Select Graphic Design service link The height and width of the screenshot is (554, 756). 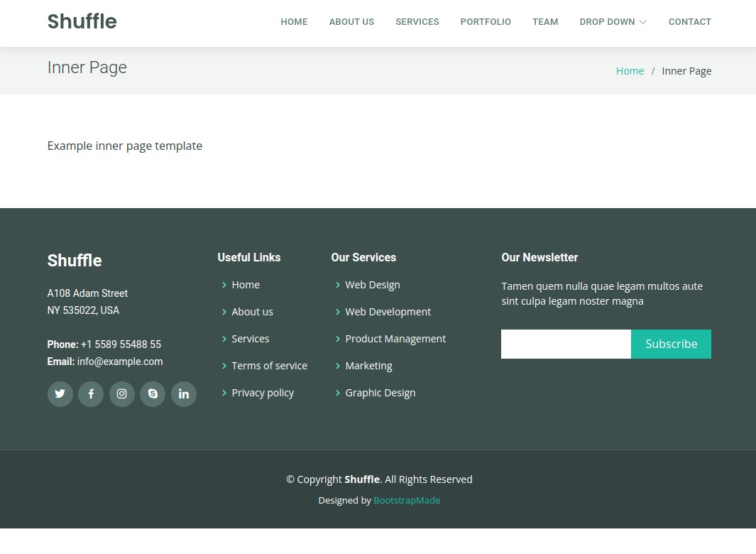point(380,393)
